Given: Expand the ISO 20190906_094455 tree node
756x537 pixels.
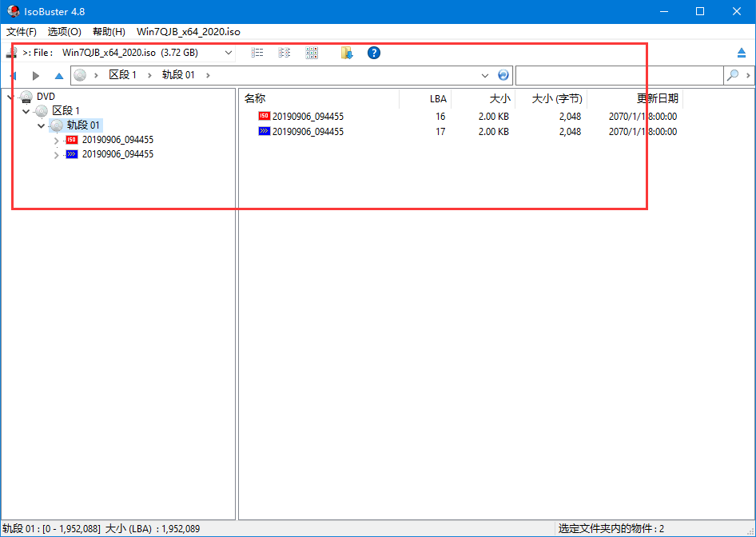Looking at the screenshot, I should [x=56, y=141].
